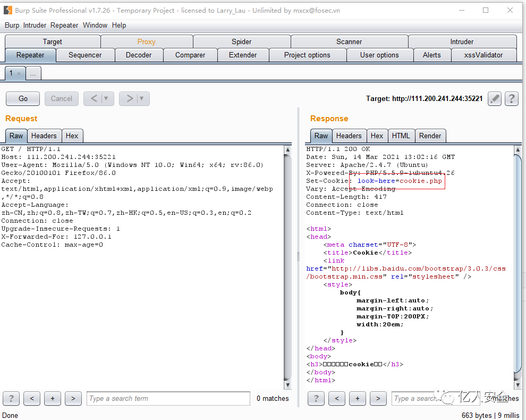This screenshot has height=420, width=526.
Task: Click request search help question icon
Action: pos(11,398)
